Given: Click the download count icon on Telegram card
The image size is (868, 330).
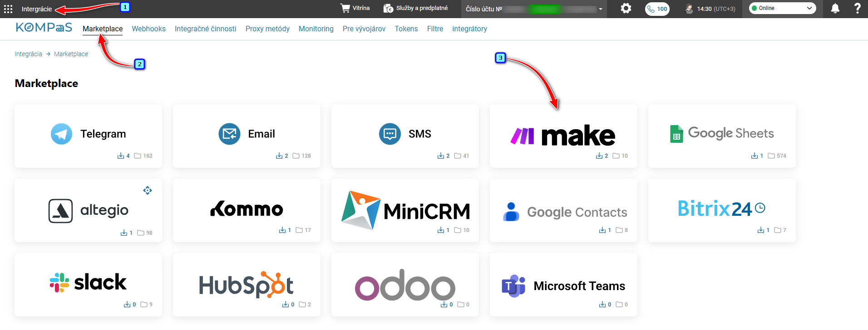Looking at the screenshot, I should pyautogui.click(x=121, y=155).
